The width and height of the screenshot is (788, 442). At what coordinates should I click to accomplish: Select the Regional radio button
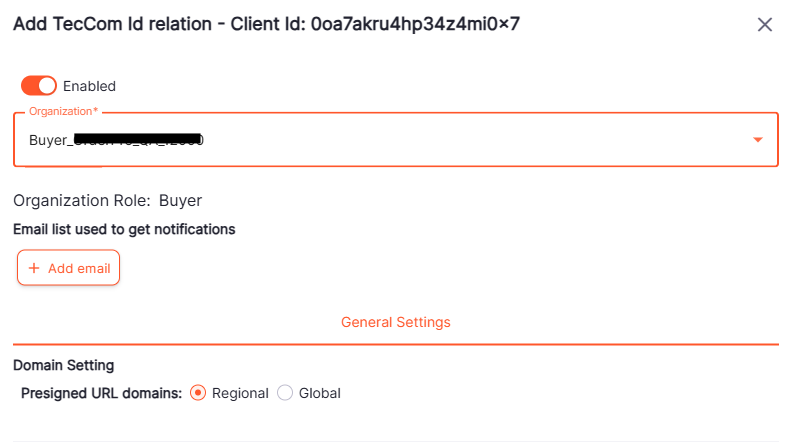(198, 393)
